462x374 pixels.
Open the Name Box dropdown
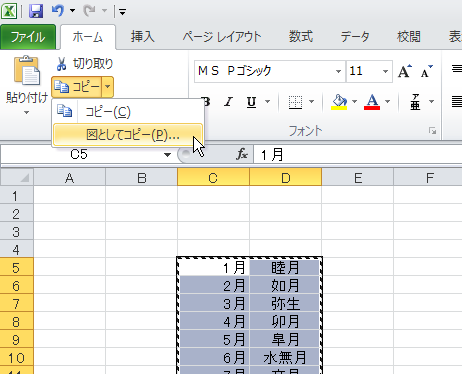(168, 155)
